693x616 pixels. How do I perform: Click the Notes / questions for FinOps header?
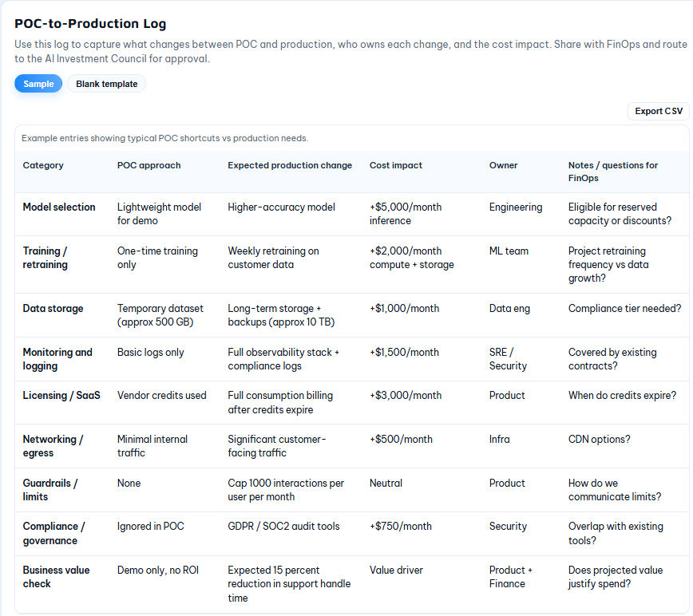point(612,172)
